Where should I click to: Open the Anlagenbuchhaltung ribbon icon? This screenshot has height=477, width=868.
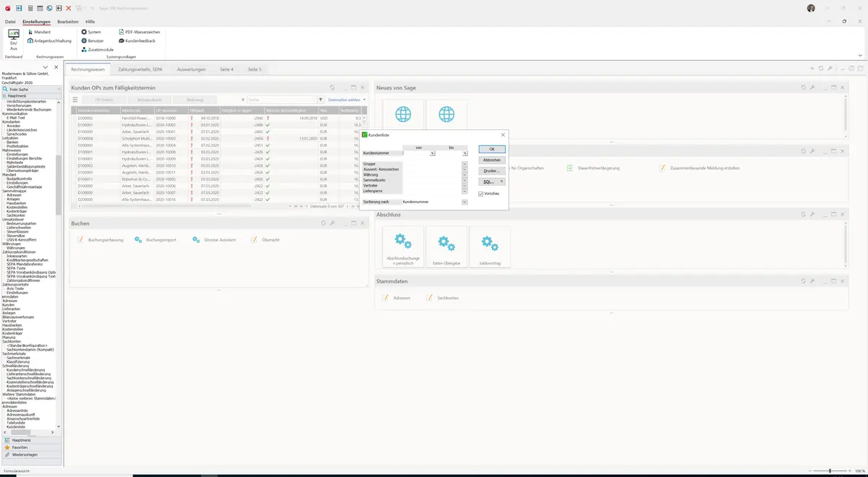point(30,41)
